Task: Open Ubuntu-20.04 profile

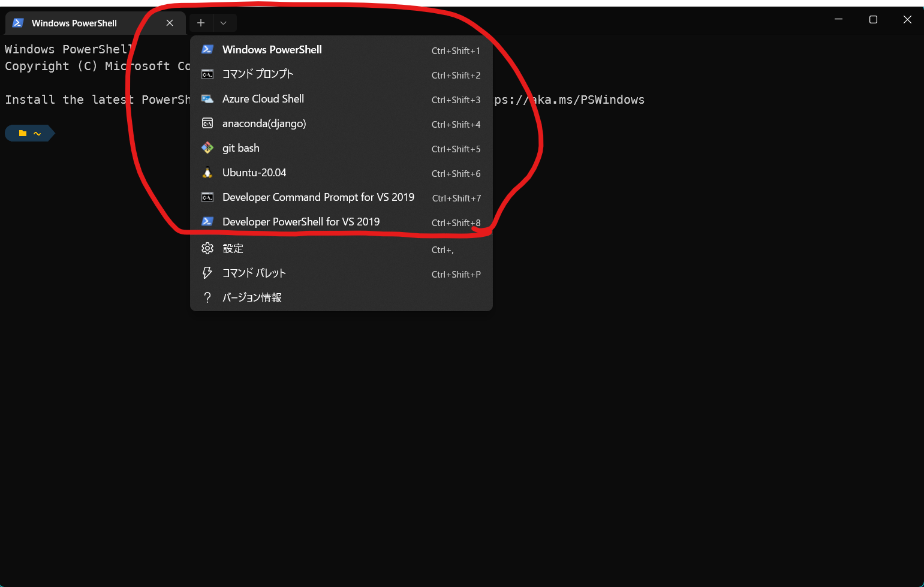Action: (341, 173)
